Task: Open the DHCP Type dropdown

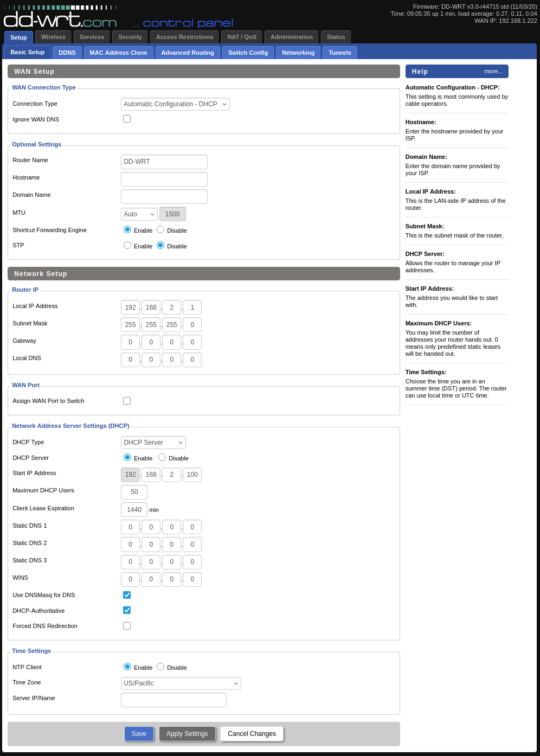Action: coord(153,443)
